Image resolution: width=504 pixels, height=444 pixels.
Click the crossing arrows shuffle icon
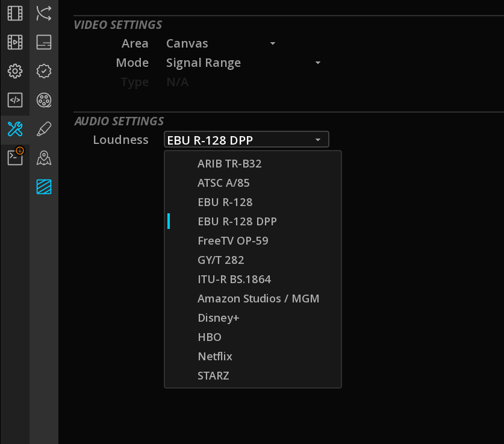click(x=44, y=13)
